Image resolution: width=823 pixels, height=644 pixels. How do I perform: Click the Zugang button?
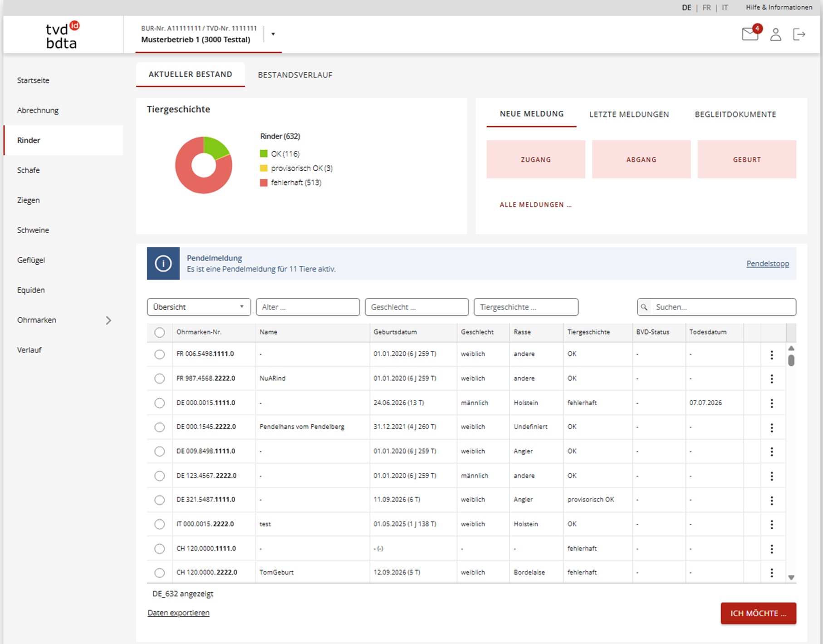coord(536,159)
